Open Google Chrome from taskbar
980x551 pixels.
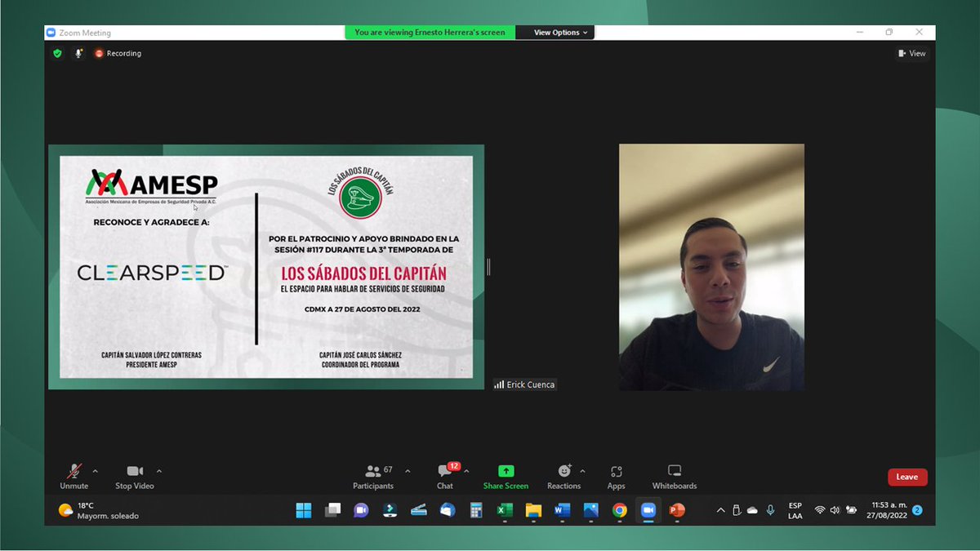619,510
